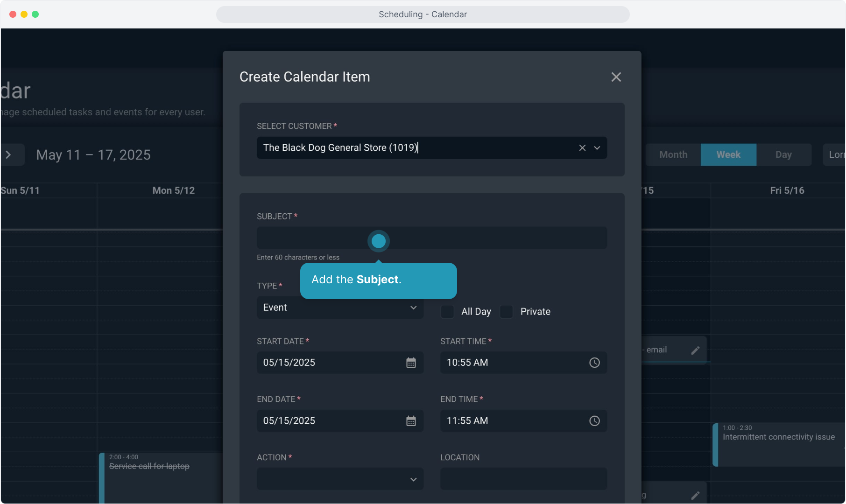This screenshot has height=504, width=846.
Task: Open the End Time clock picker icon
Action: click(x=594, y=421)
